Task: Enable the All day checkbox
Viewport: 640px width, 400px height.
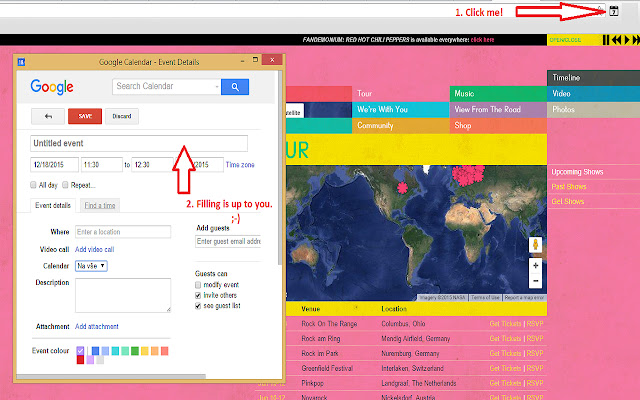Action: click(34, 185)
